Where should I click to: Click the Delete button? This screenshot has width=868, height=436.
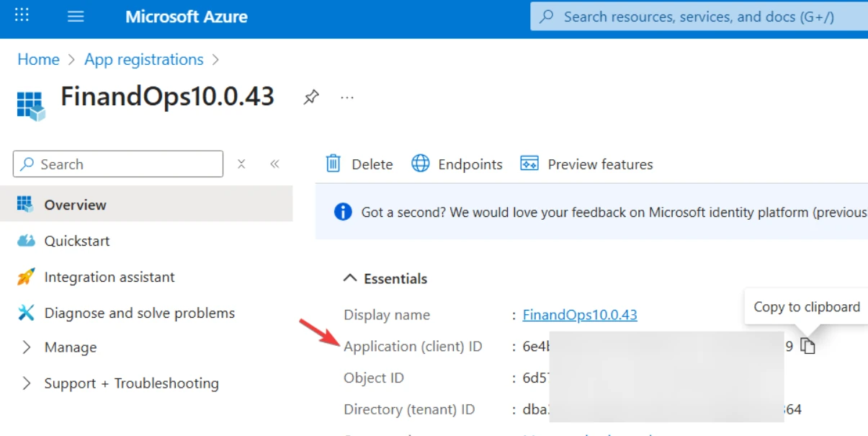pos(359,164)
